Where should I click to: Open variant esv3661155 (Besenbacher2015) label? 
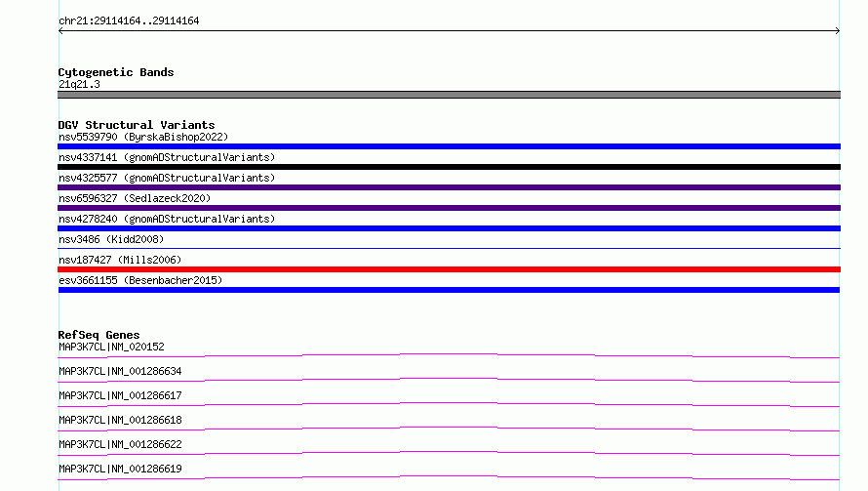(140, 280)
